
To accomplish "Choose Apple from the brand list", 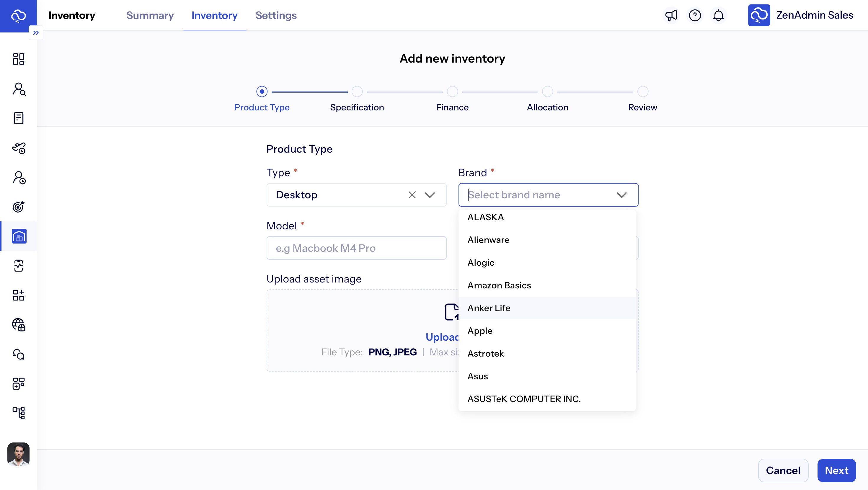I will click(480, 331).
